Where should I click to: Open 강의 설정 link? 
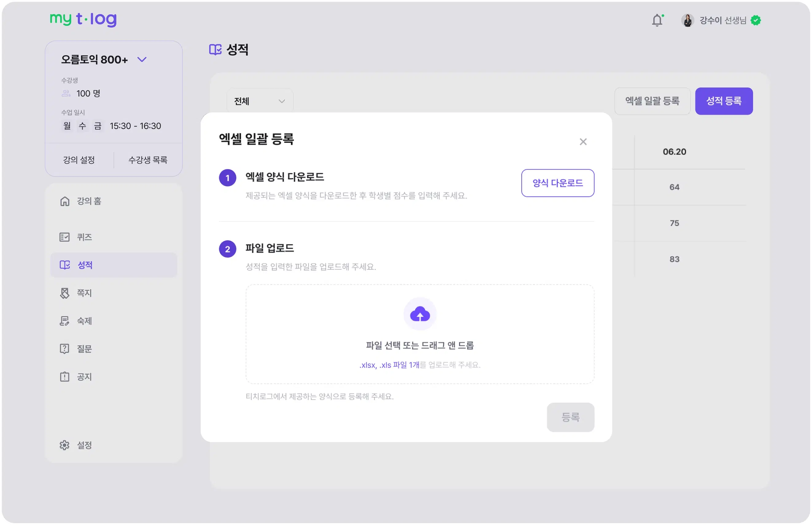tap(79, 160)
